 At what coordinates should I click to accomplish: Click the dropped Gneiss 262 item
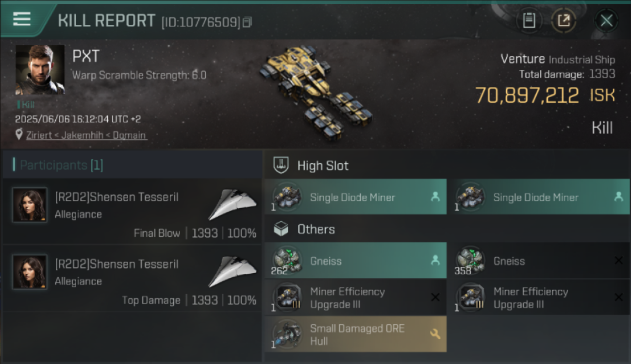tap(355, 260)
